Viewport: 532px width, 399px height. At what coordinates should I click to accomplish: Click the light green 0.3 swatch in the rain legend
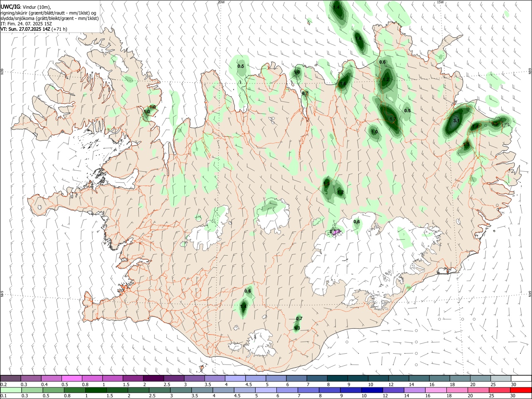pos(32,390)
